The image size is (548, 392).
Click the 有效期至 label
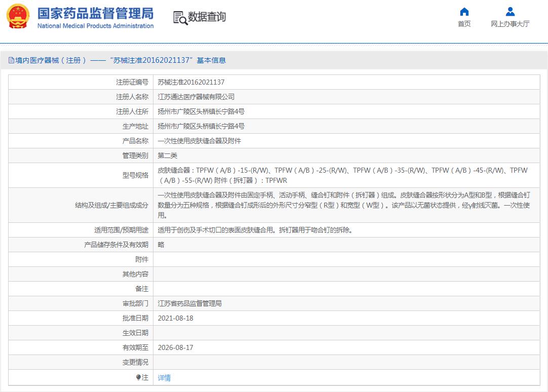pos(135,347)
